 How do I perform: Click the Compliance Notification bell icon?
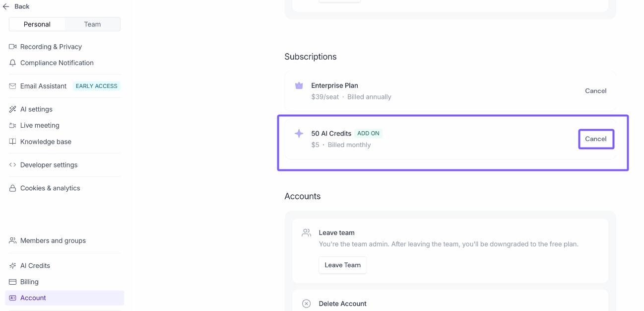tap(13, 63)
